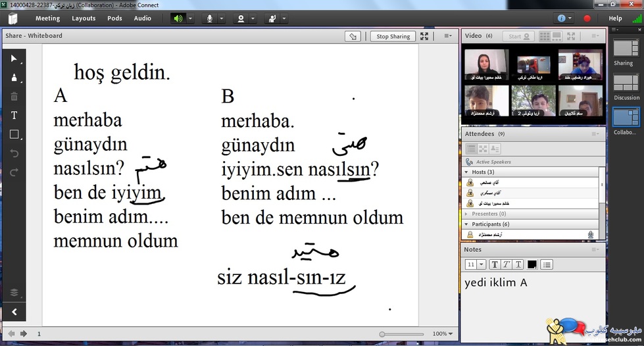The image size is (644, 346).
Task: Select the video with trees background
Action: (x=533, y=101)
